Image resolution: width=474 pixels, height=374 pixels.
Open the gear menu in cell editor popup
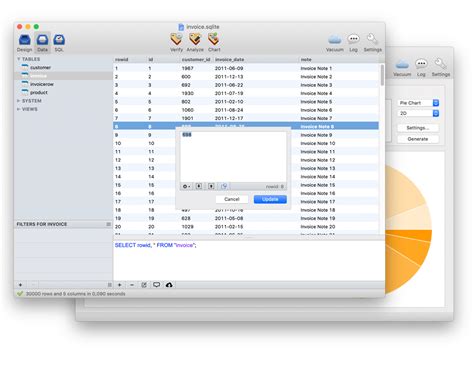pyautogui.click(x=186, y=186)
